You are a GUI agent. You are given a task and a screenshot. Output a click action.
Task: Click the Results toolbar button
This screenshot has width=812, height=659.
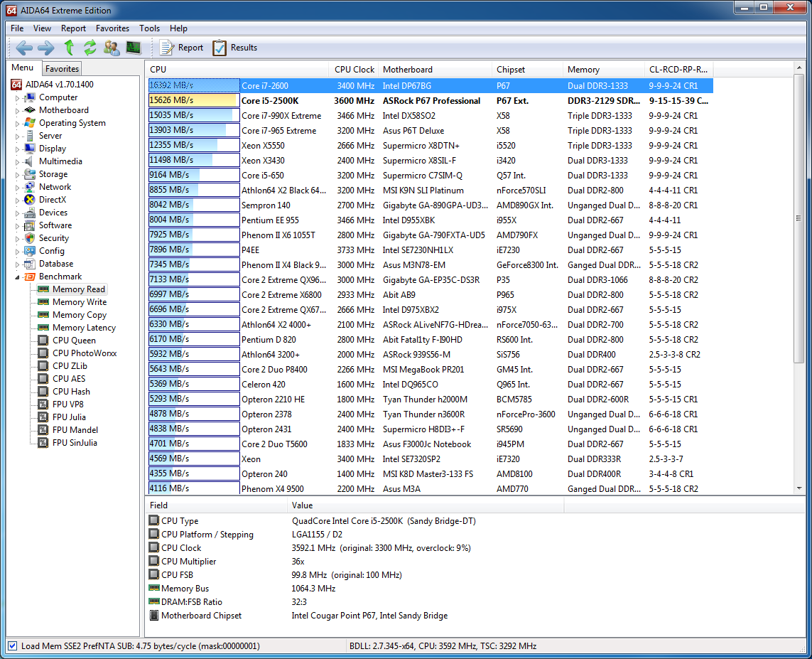[235, 48]
